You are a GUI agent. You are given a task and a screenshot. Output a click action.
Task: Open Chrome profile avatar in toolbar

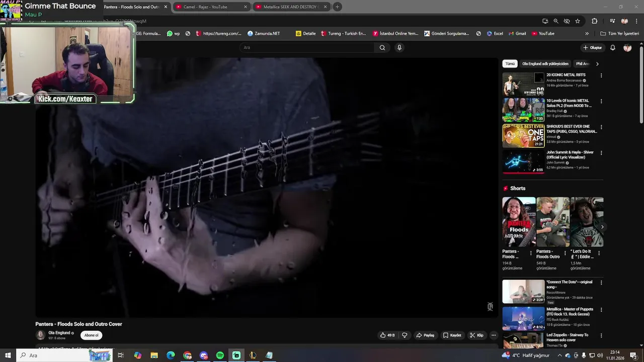point(624,21)
